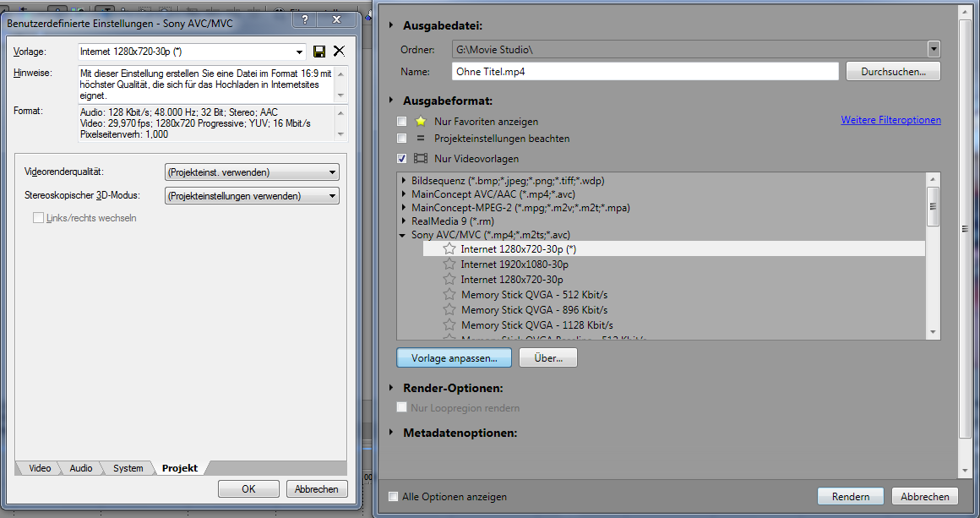
Task: Select the Memory Stick QVGA - 512 Kbit/s row
Action: (x=674, y=294)
